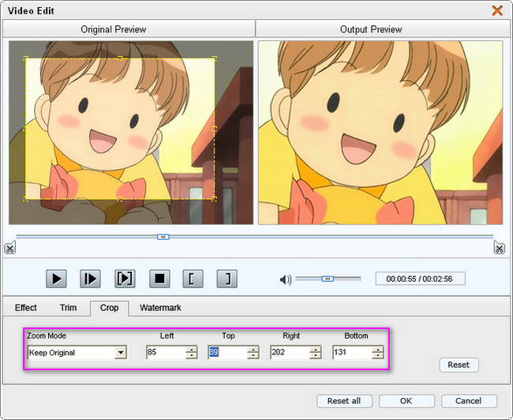This screenshot has width=513, height=420.
Task: Click the right scissors trim marker
Action: [x=500, y=248]
